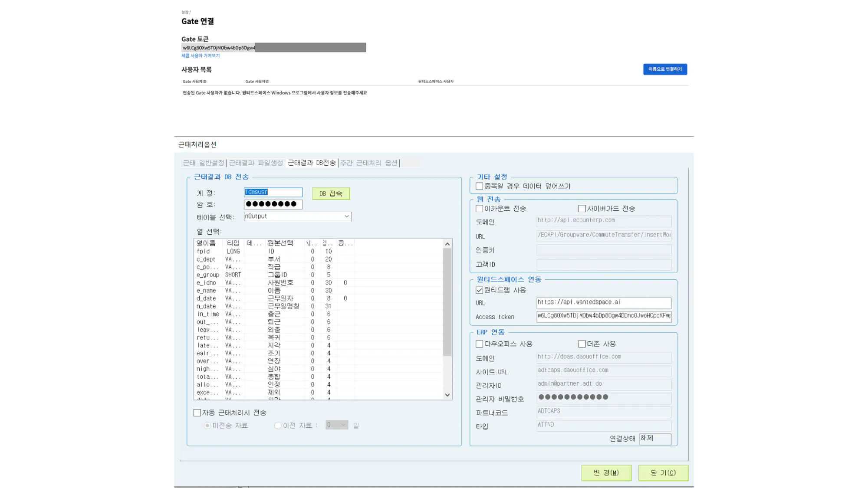Click the 타입 column header
868x488 pixels.
(x=233, y=243)
